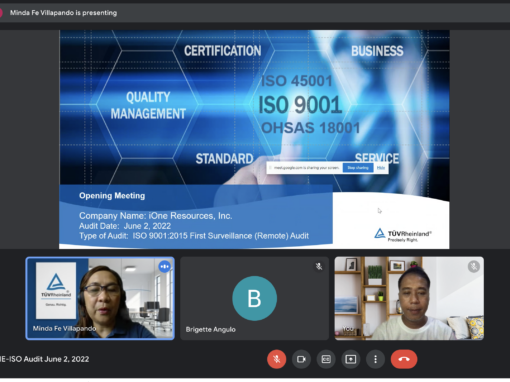
Task: Unmute the microphone with red mic button
Action: (276, 359)
